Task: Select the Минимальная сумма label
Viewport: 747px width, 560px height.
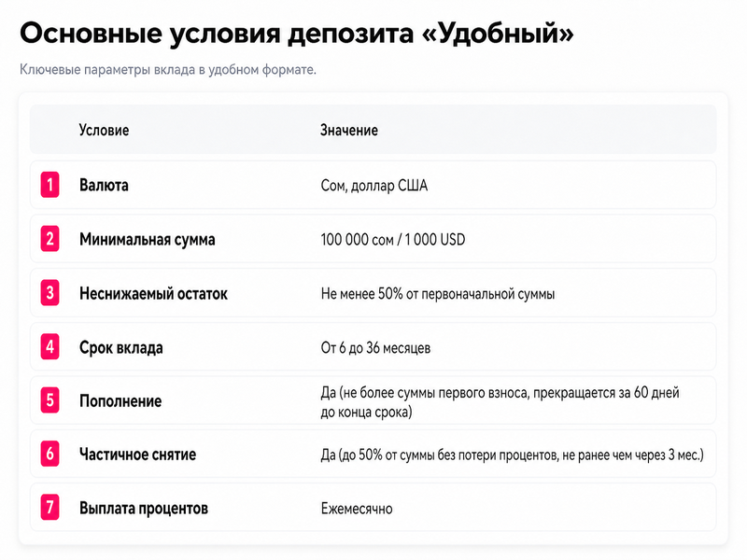Action: [x=148, y=239]
